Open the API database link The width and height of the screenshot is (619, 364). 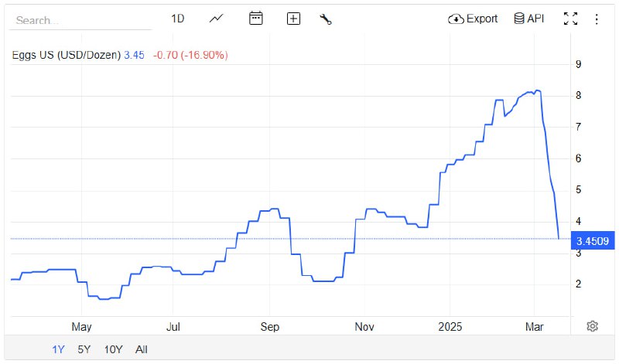pos(529,19)
